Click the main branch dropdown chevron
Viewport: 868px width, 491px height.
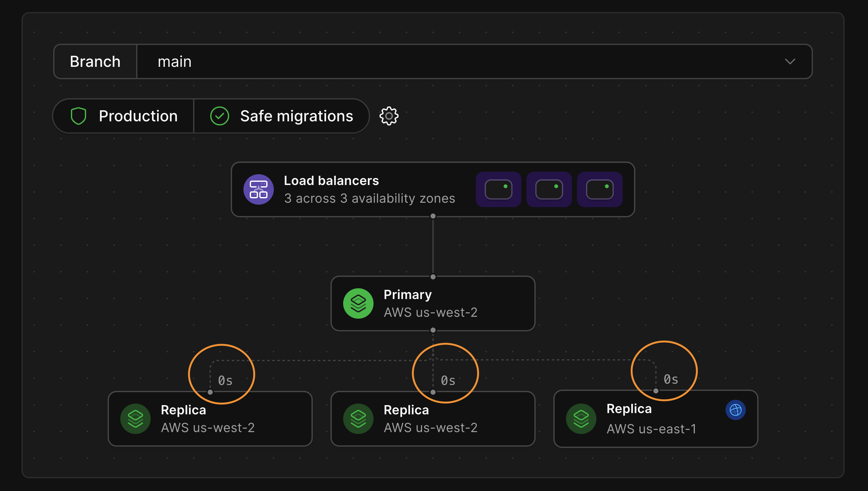tap(790, 61)
